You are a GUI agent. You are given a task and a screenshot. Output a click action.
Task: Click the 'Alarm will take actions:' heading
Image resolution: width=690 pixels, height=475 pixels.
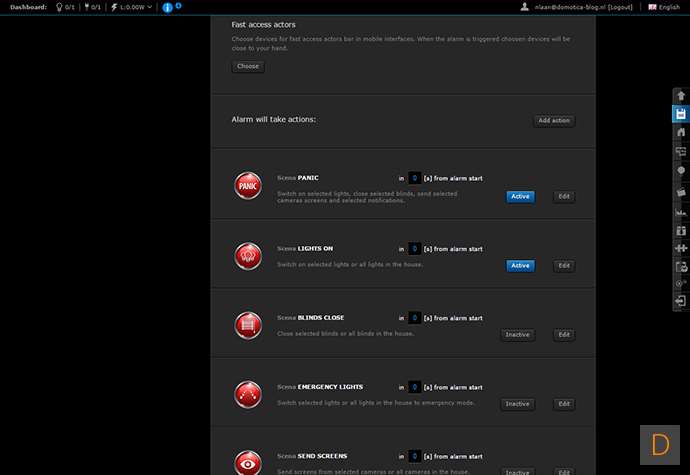point(274,120)
